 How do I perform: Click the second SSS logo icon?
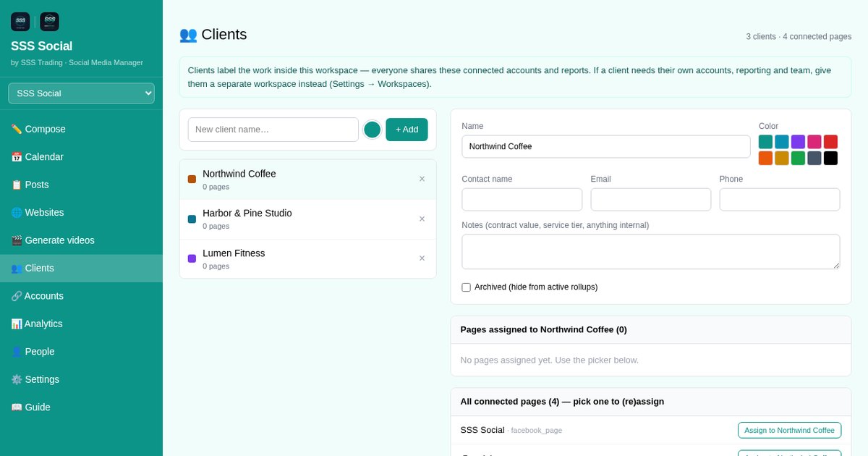click(x=50, y=22)
